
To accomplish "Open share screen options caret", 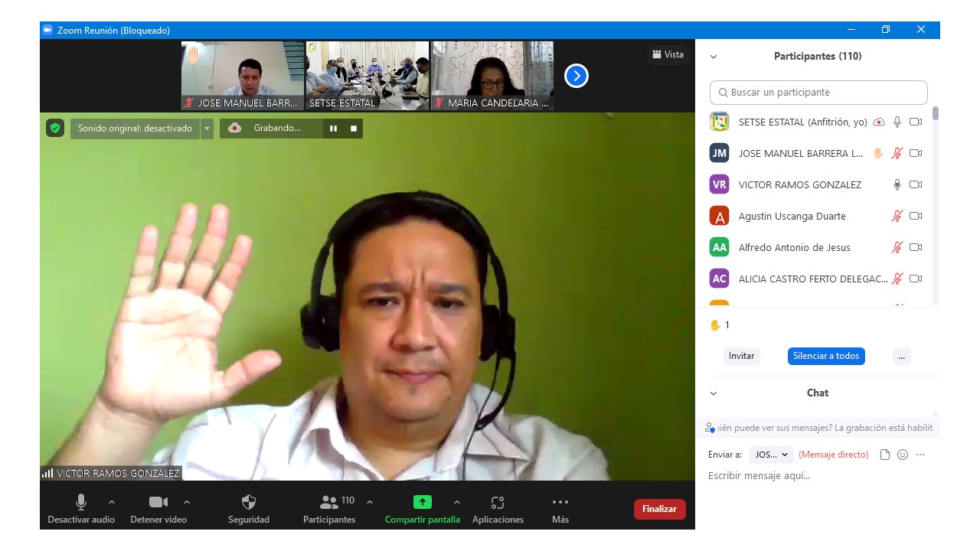I will point(457,502).
